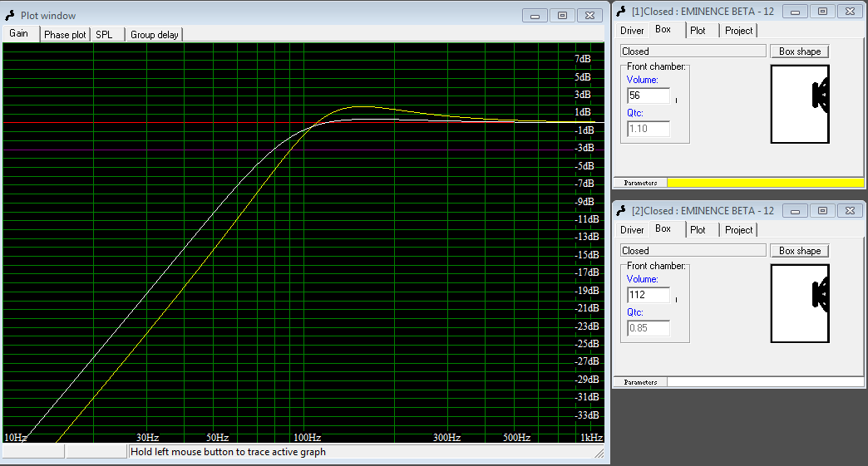The width and height of the screenshot is (868, 466).
Task: Click the Qtc label in project [2]
Action: [635, 312]
